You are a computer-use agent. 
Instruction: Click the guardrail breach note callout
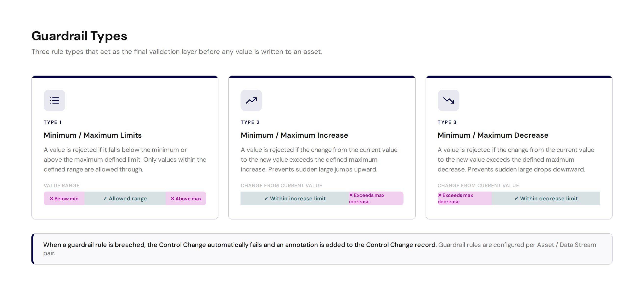tap(322, 249)
